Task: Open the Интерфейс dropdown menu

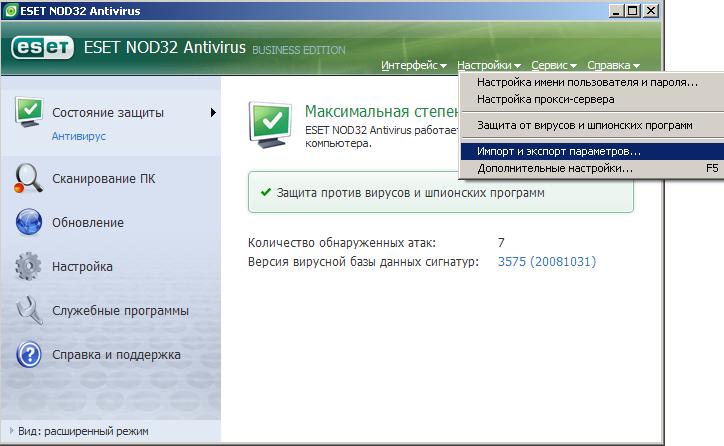Action: (413, 66)
